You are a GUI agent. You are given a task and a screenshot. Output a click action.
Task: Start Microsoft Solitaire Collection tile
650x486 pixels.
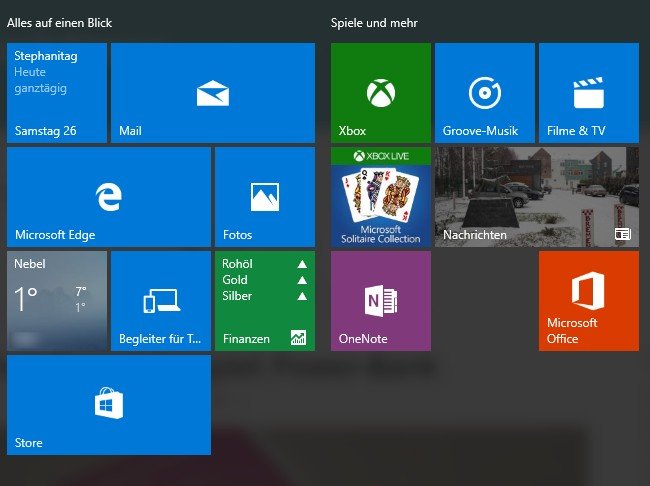click(x=381, y=197)
